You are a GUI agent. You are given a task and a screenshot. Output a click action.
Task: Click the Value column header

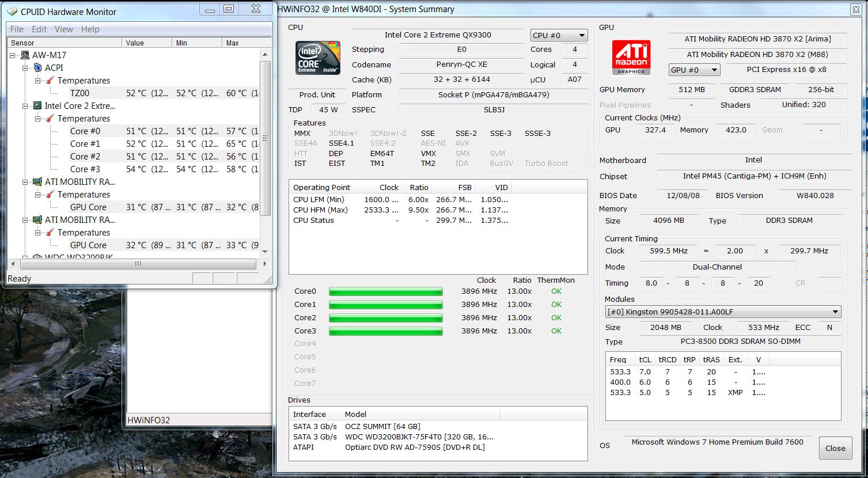click(x=147, y=43)
